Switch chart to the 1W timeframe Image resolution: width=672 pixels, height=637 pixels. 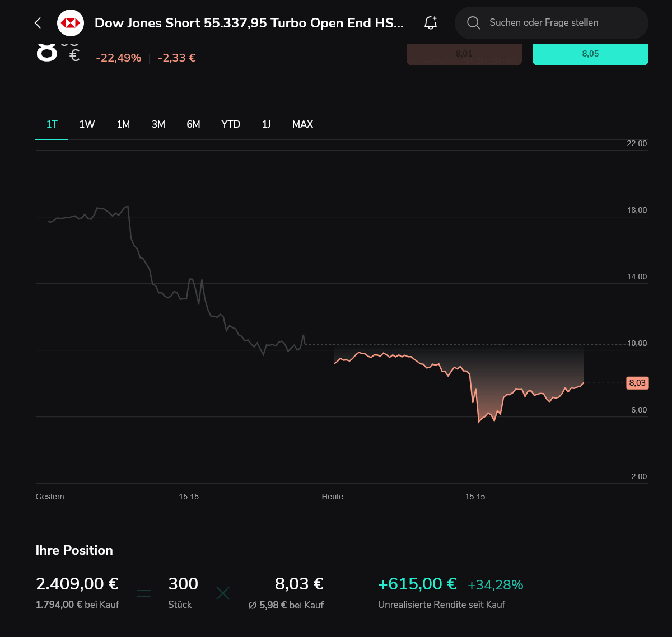point(87,124)
